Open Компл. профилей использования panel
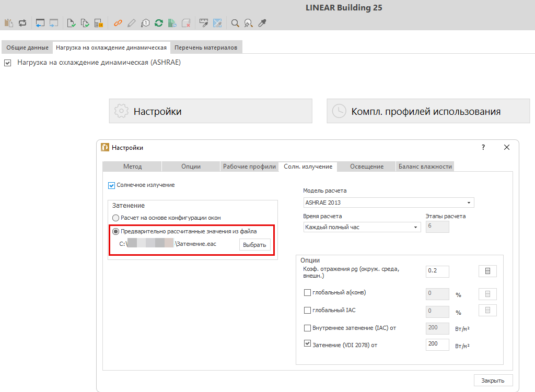 [x=428, y=111]
